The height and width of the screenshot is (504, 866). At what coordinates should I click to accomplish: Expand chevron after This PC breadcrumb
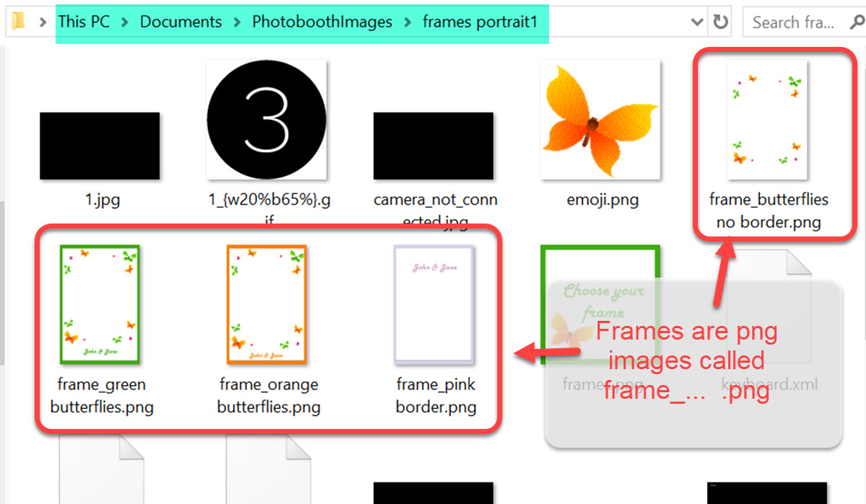tap(125, 22)
